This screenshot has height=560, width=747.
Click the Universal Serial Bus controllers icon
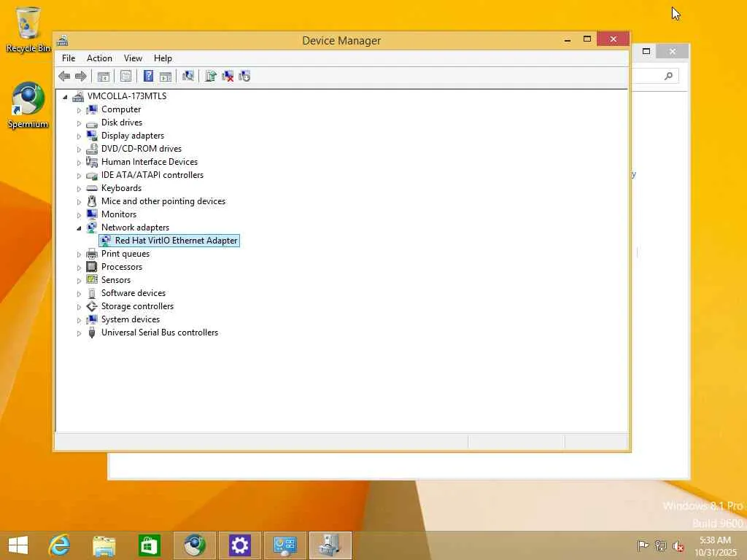pos(92,332)
